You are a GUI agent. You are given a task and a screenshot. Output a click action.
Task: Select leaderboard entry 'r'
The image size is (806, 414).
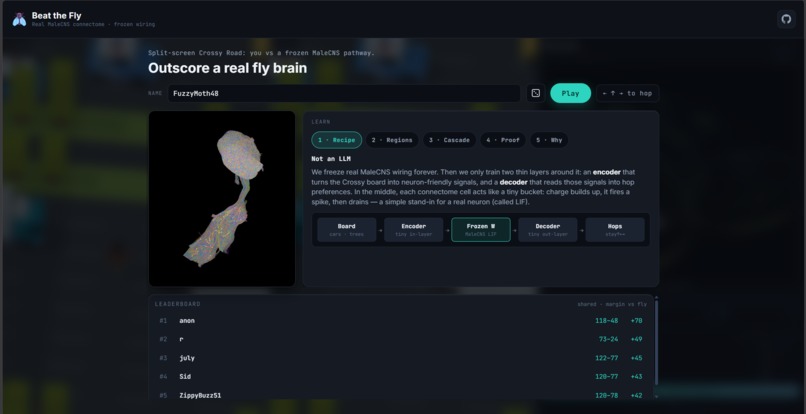click(401, 339)
